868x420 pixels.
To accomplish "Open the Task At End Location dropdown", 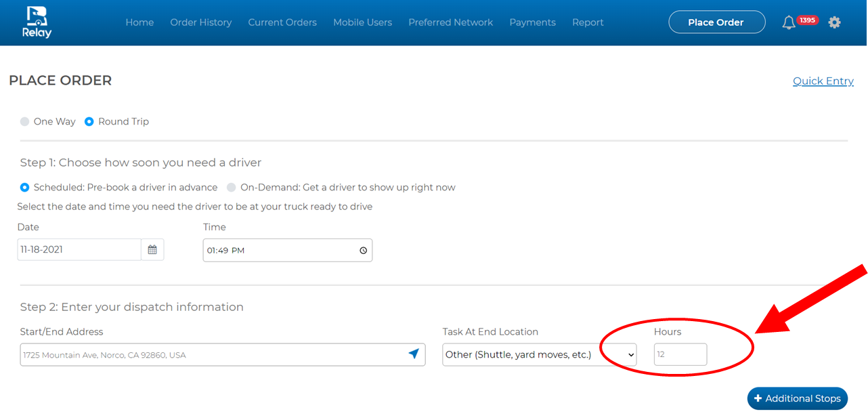I will coord(539,355).
